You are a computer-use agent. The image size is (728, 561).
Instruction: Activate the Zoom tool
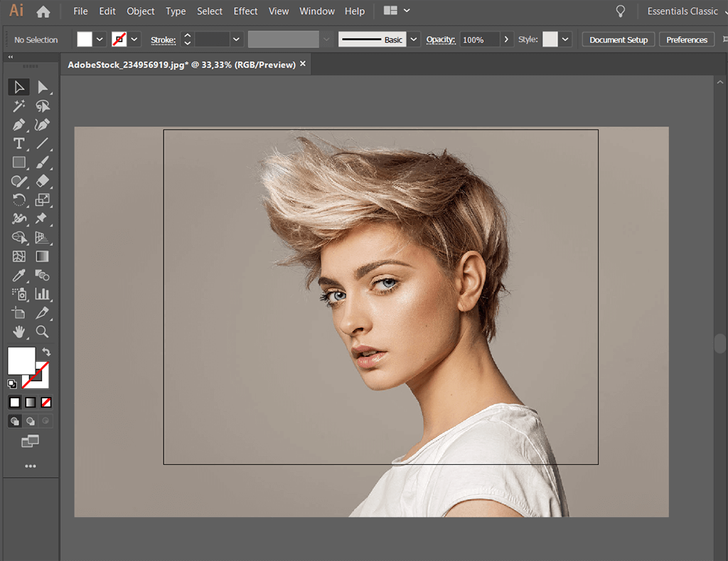(43, 331)
